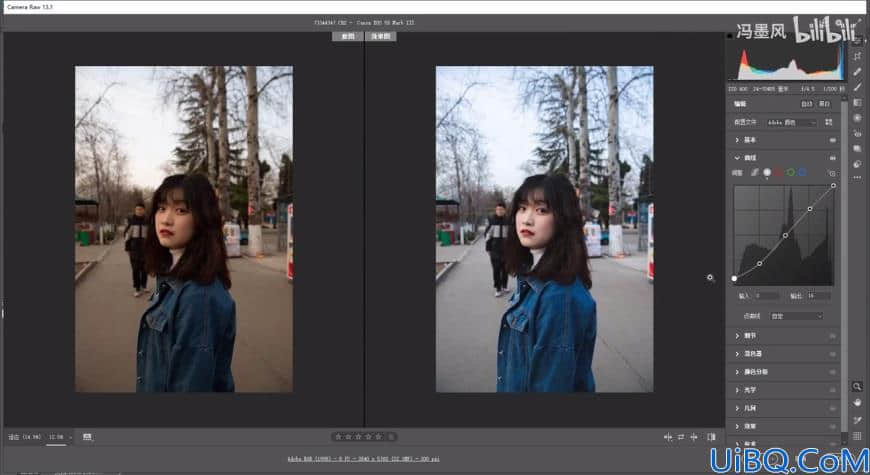Select the Adjustment Brush tool
The height and width of the screenshot is (475, 870).
tap(857, 87)
